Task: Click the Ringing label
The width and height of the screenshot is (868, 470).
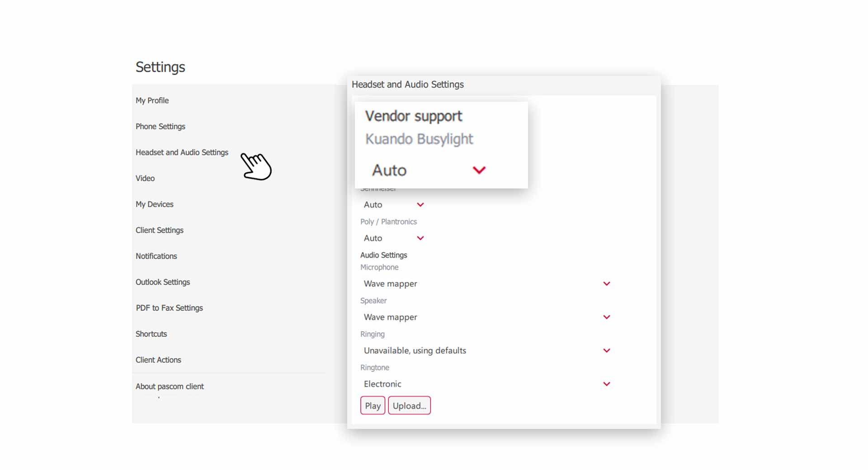Action: (x=373, y=334)
